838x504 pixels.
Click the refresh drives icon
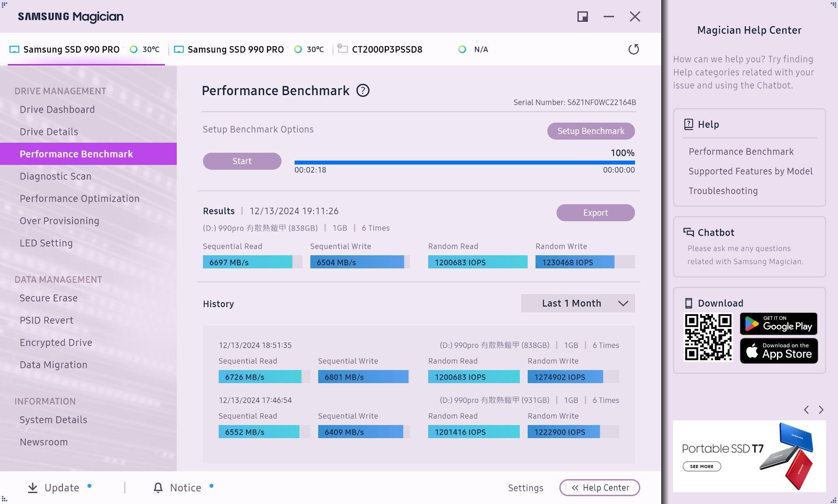coord(633,49)
